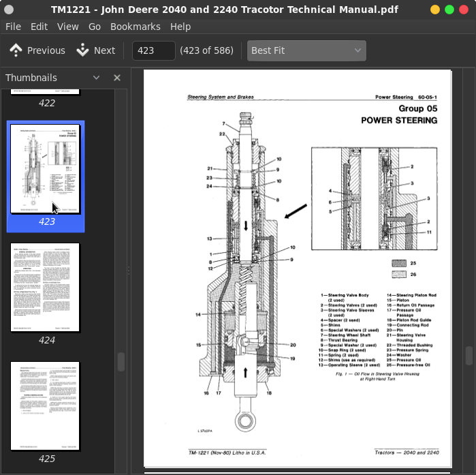Open the Go menu
Image resolution: width=476 pixels, height=475 pixels.
pyautogui.click(x=95, y=27)
